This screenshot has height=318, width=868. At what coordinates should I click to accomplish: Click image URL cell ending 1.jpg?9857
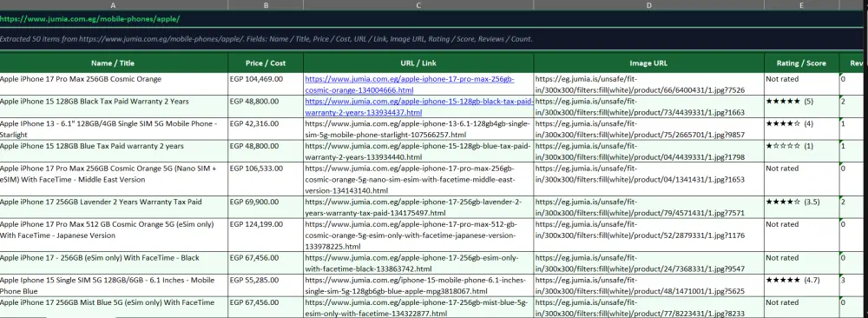tap(648, 129)
